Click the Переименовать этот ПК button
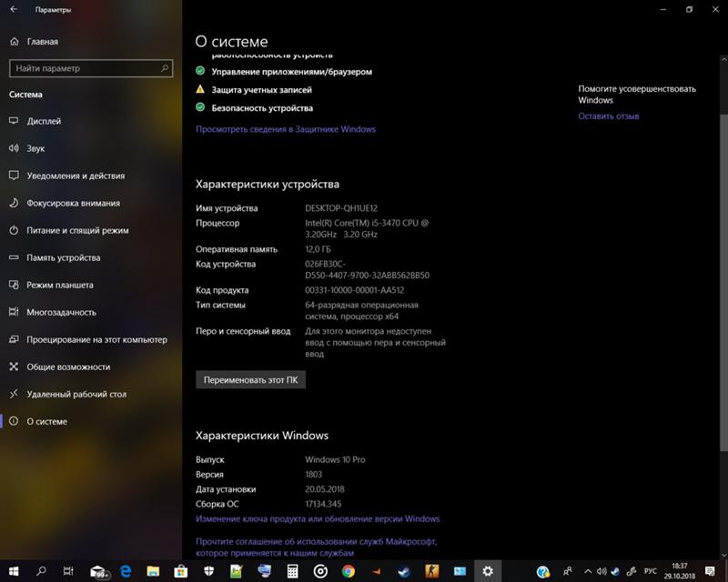This screenshot has height=582, width=728. 251,379
